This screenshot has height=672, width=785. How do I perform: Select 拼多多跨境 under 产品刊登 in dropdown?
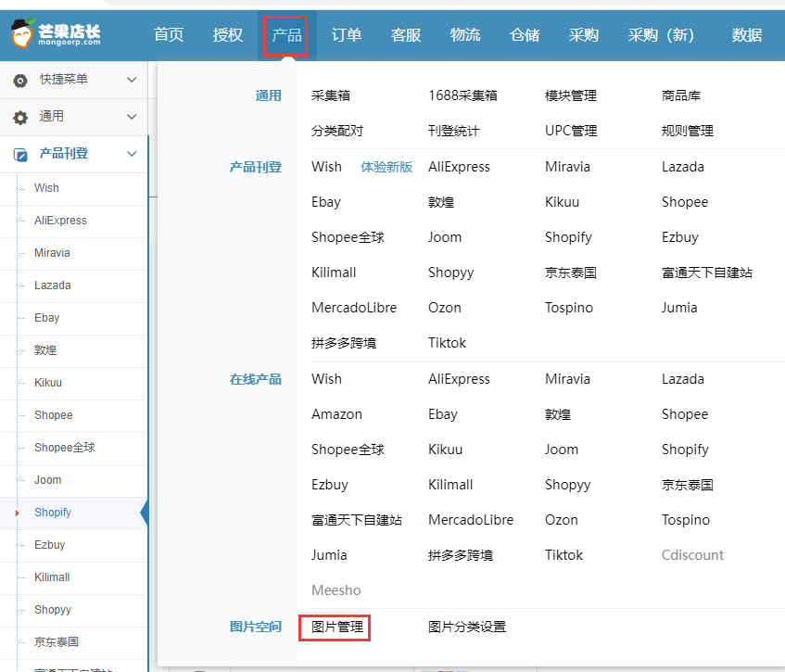pyautogui.click(x=344, y=343)
